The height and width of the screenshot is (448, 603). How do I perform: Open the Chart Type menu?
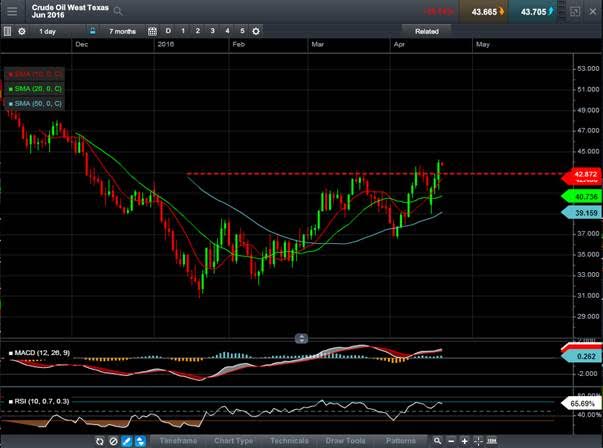[x=233, y=441]
